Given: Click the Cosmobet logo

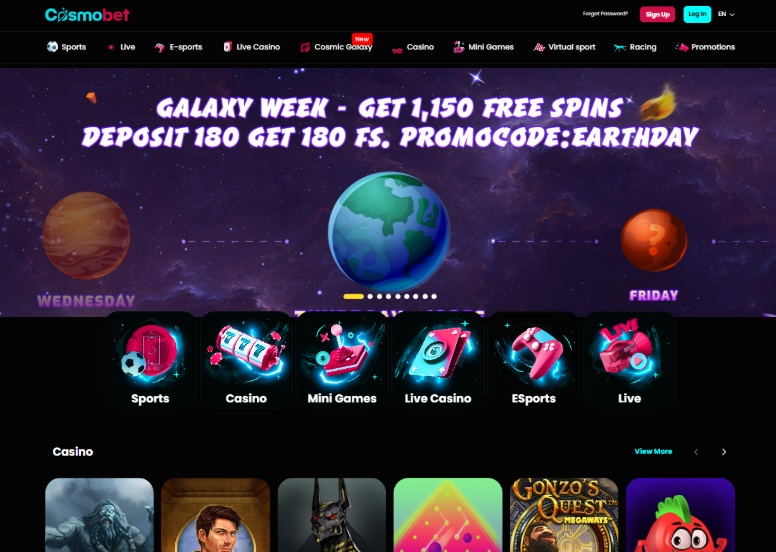Looking at the screenshot, I should coord(87,15).
